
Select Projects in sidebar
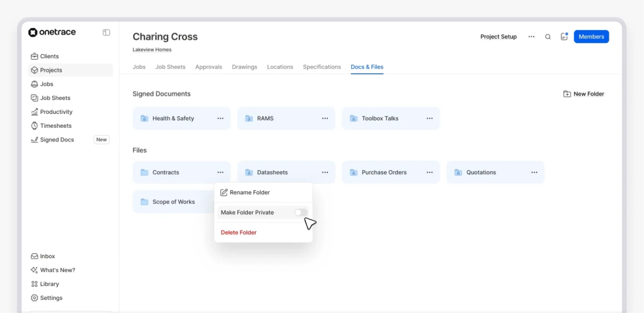[70, 70]
